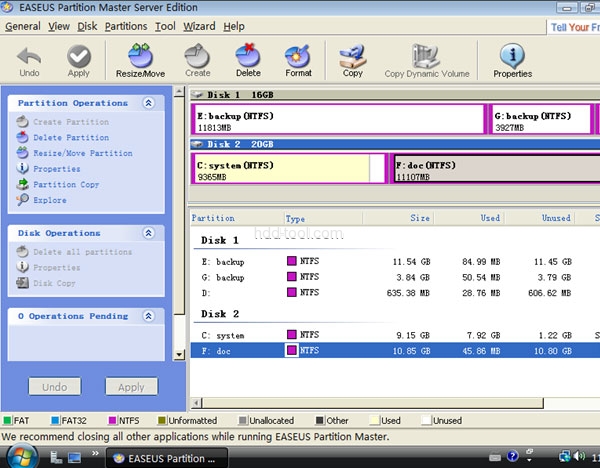
Task: Sort by the Type column header
Action: point(323,218)
